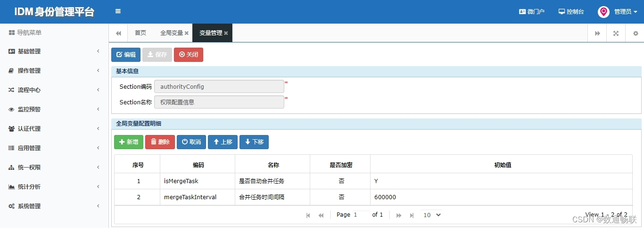This screenshot has width=644, height=228.
Task: Click the 认证代理 chevron arrow
Action: pyautogui.click(x=98, y=128)
